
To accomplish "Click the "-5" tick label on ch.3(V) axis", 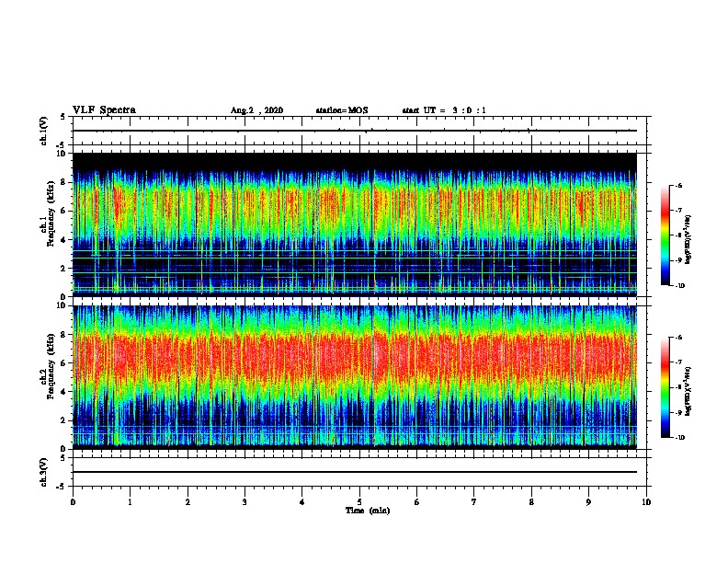I will [62, 487].
